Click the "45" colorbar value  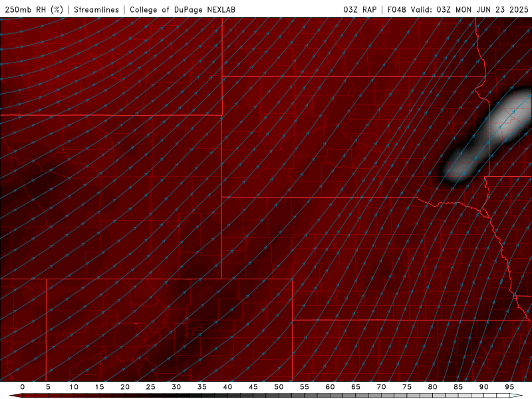[x=253, y=387]
